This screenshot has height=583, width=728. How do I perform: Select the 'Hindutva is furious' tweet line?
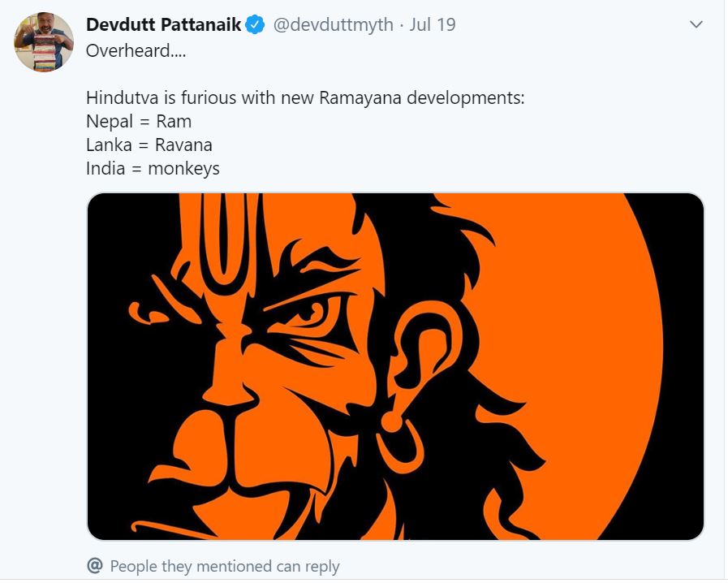tap(305, 98)
